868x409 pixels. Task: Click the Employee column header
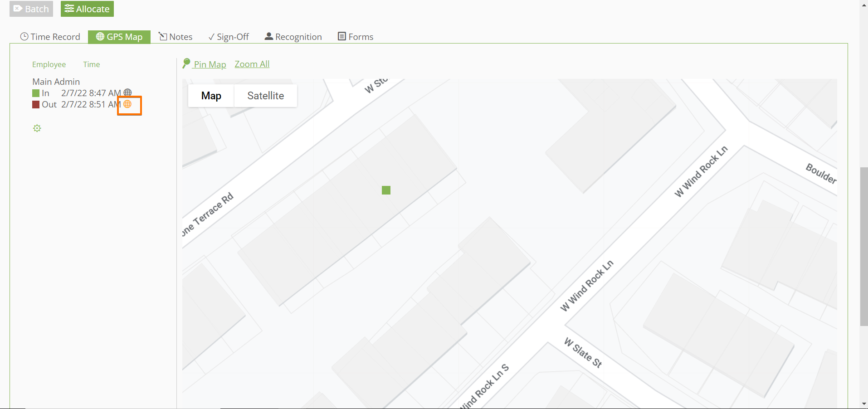pos(49,64)
